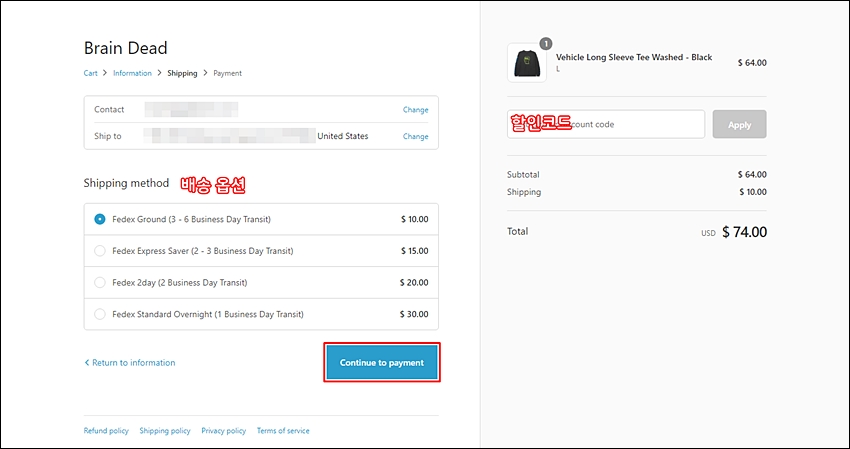
Task: Open Cart breadcrumb link
Action: tap(91, 73)
